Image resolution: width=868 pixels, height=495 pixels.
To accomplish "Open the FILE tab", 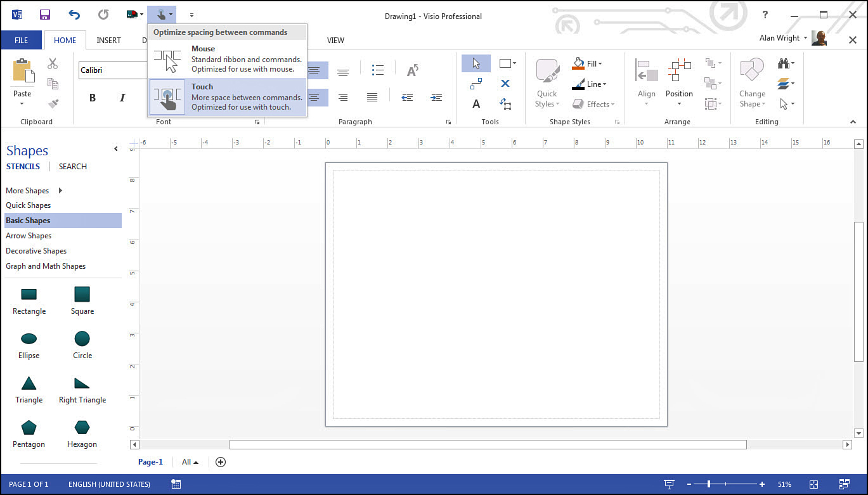I will tap(21, 40).
